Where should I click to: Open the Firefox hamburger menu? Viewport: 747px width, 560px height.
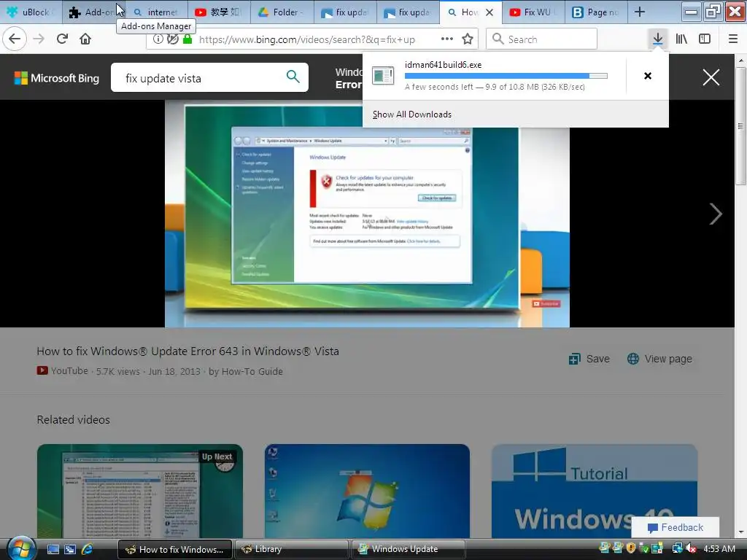point(733,39)
